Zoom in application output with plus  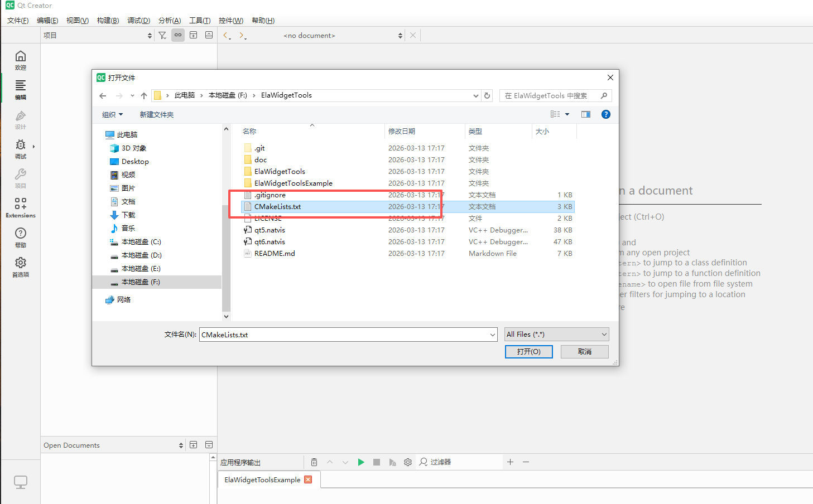click(510, 462)
